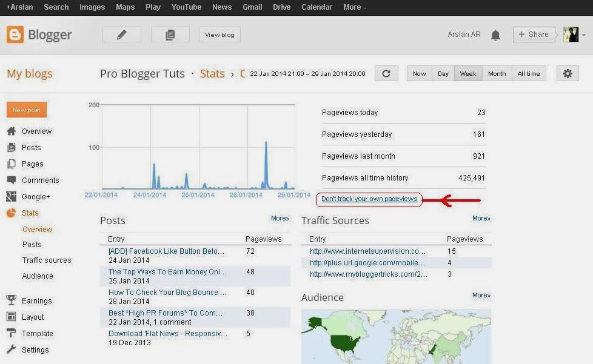
Task: Open Stats Overview sub-item in sidebar
Action: point(37,229)
